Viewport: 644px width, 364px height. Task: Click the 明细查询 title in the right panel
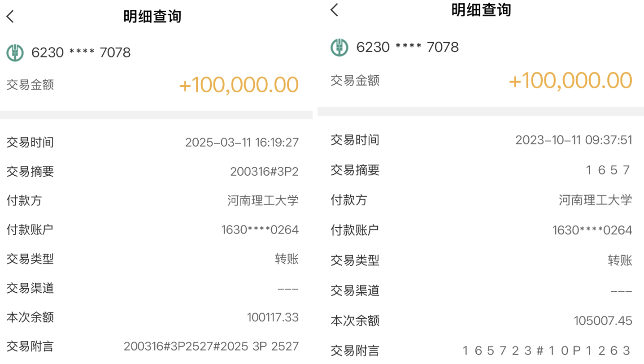point(481,10)
